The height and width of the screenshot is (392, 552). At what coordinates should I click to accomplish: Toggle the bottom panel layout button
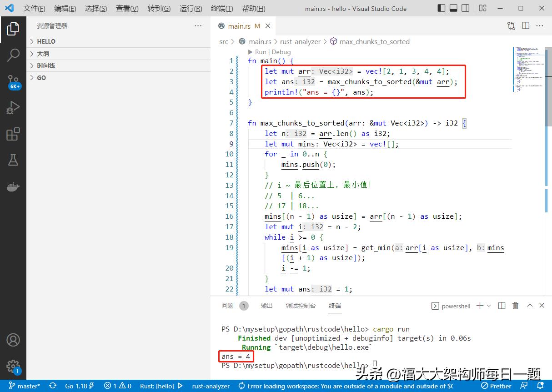pos(453,8)
